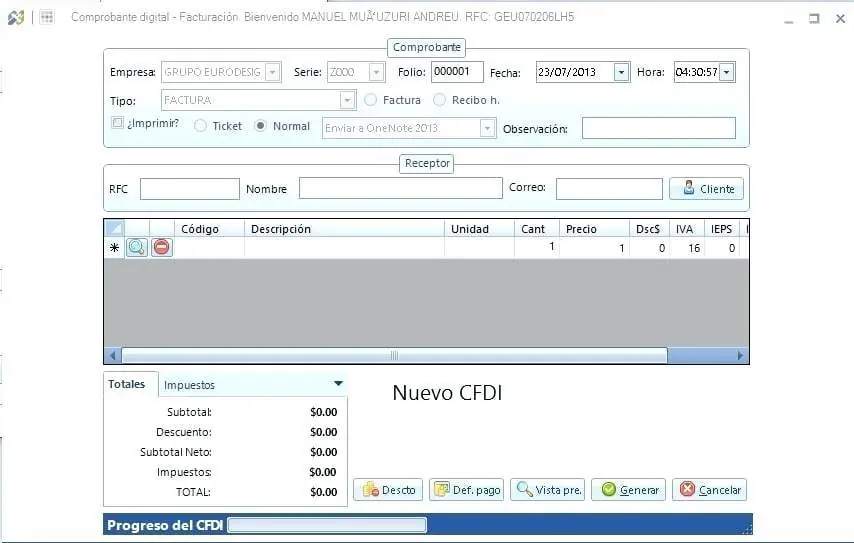Click the Precio cell in the new row

pos(594,248)
